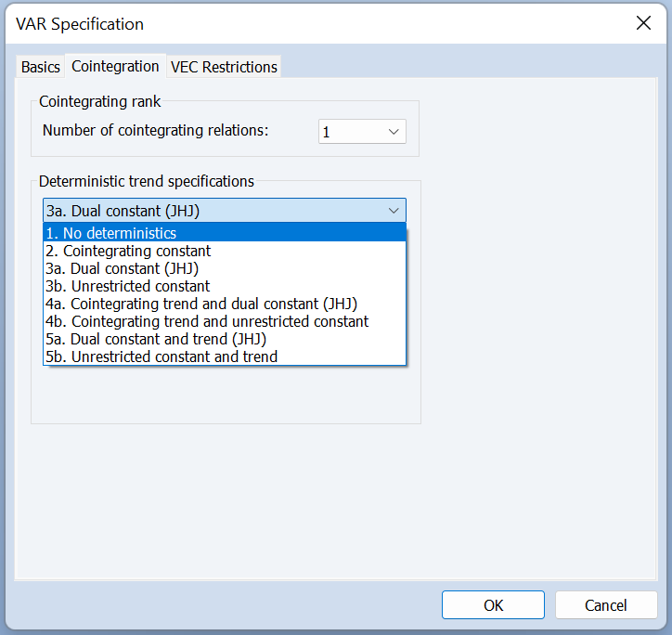Confirm with the OK button

493,605
